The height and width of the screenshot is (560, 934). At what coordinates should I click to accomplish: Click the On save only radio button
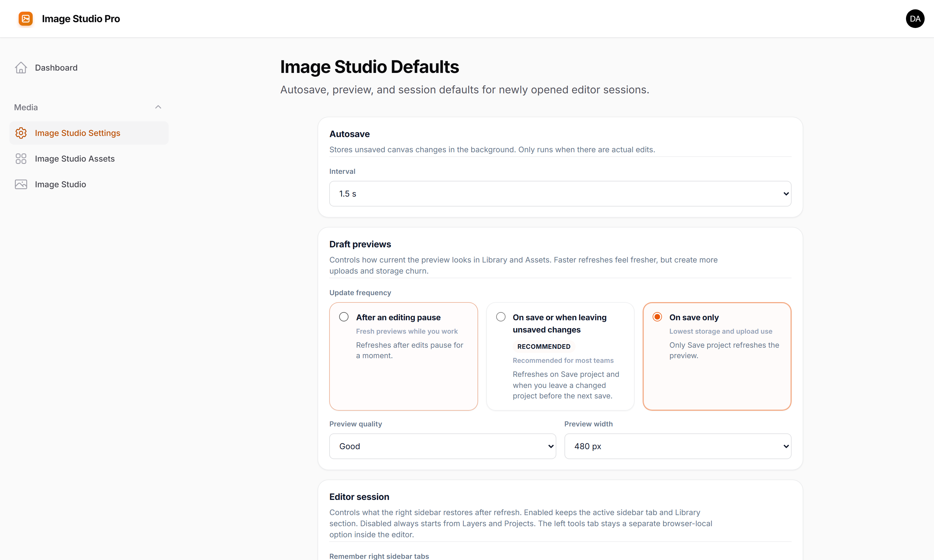(657, 316)
